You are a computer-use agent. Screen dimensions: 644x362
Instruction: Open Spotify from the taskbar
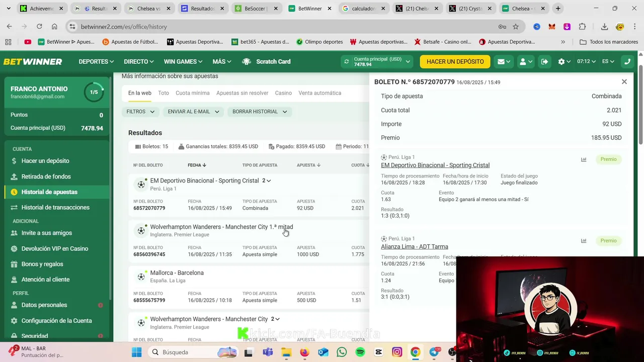pyautogui.click(x=360, y=352)
